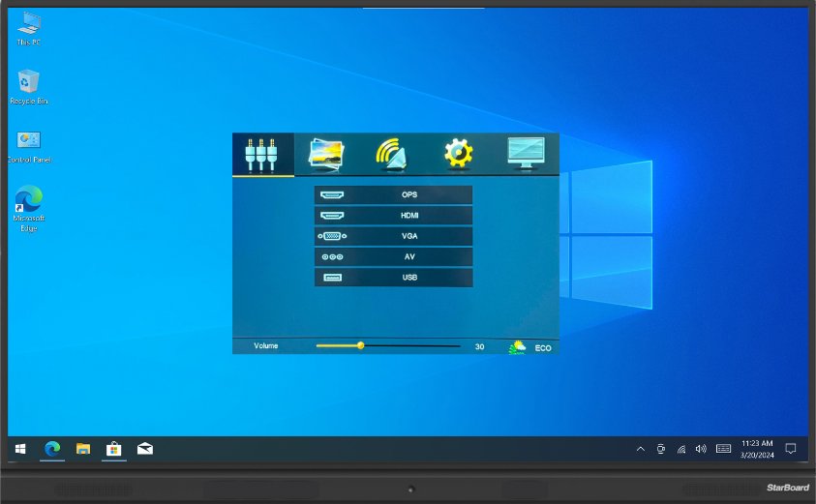Open Microsoft Store from the taskbar

(x=113, y=449)
